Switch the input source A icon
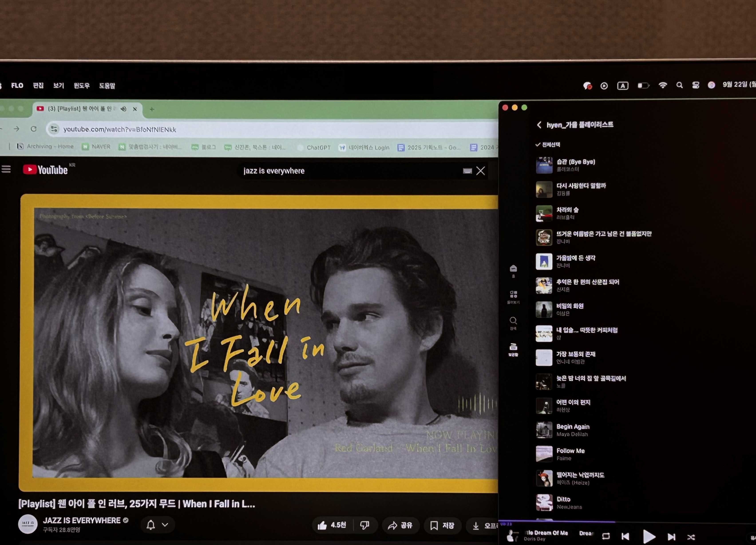This screenshot has height=545, width=756. (x=623, y=86)
